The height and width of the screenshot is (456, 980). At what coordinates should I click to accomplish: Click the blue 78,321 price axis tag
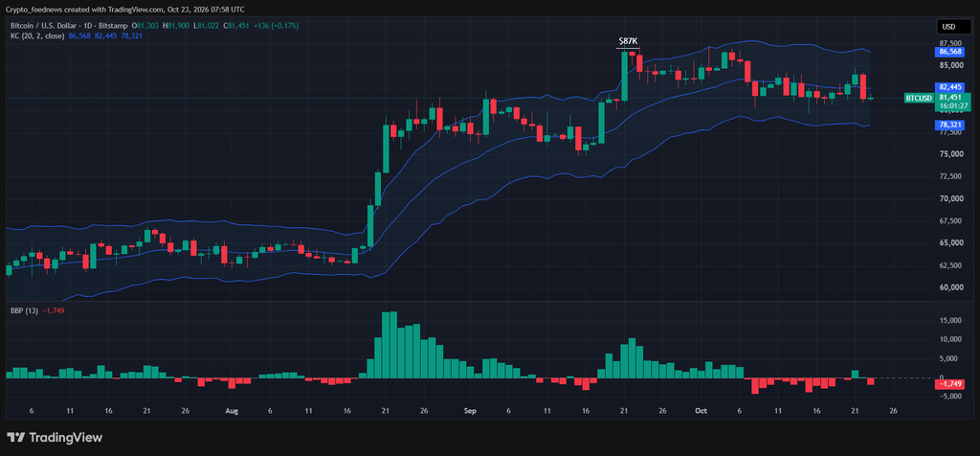tap(949, 125)
